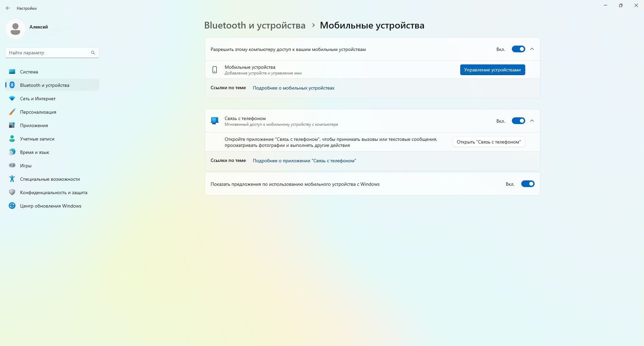The image size is (644, 346).
Task: Open Сеть и Интернет settings
Action: [52, 99]
